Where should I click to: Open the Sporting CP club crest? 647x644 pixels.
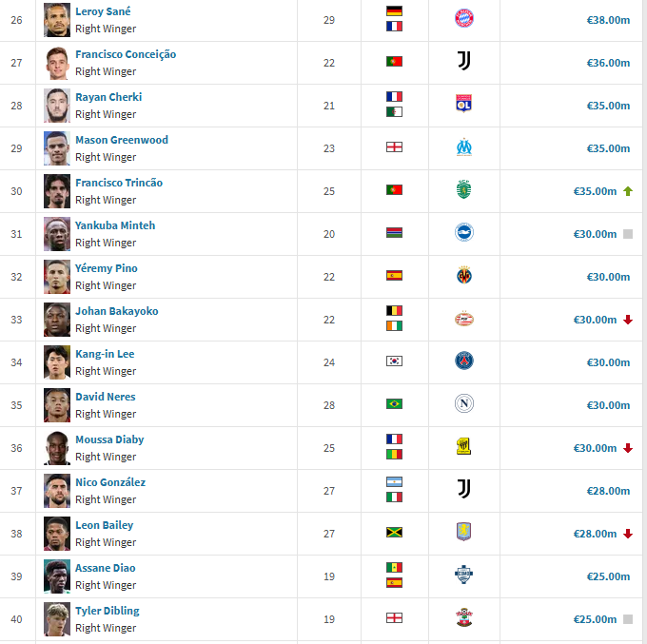coord(463,189)
